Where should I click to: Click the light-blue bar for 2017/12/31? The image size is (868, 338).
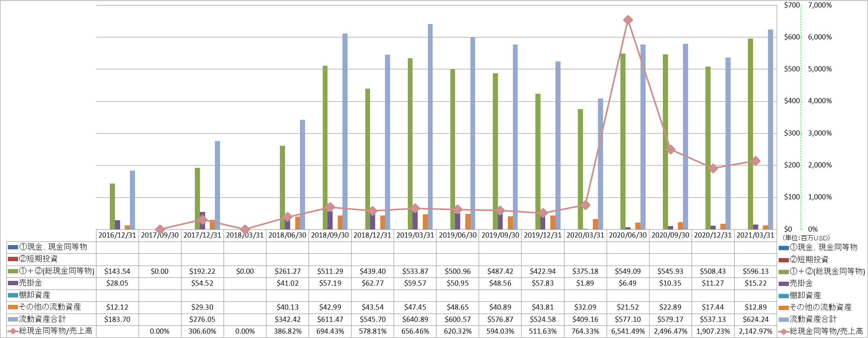[217, 185]
